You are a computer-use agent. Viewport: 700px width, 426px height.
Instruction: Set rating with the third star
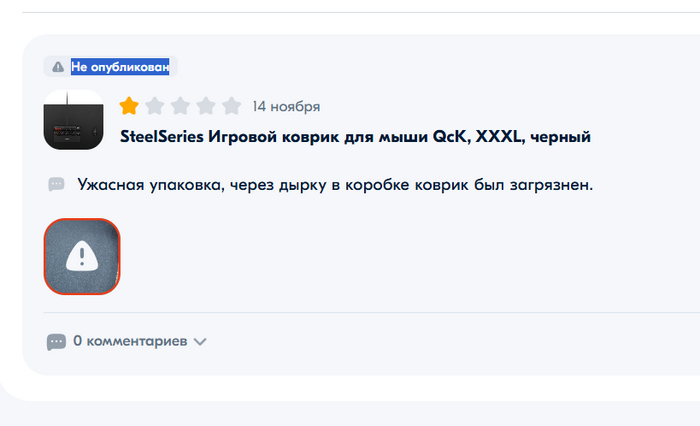180,106
